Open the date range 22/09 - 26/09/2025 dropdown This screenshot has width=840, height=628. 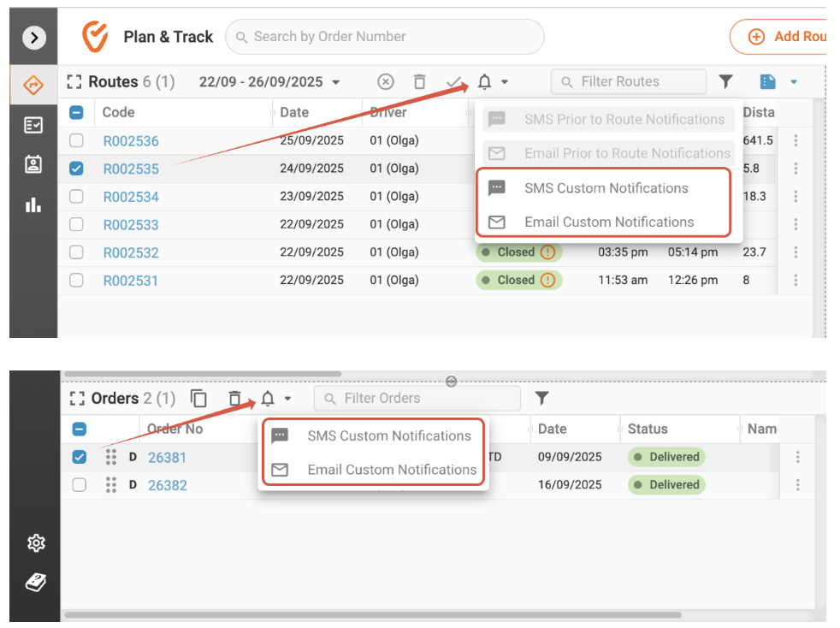(269, 82)
